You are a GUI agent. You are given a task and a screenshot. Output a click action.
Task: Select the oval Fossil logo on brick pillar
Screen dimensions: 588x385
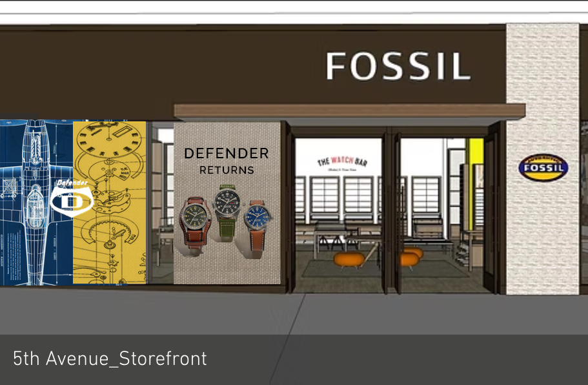pyautogui.click(x=543, y=167)
